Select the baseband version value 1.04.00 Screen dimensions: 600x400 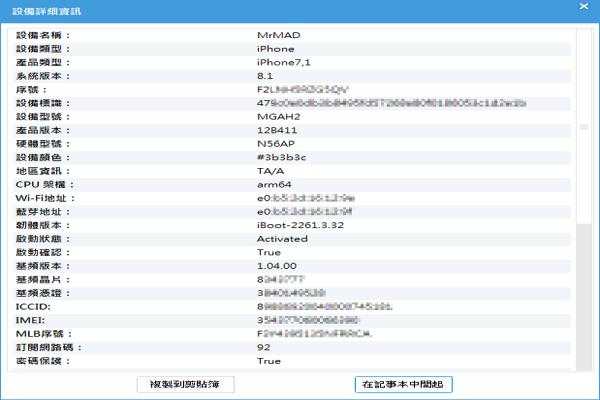[x=277, y=266]
